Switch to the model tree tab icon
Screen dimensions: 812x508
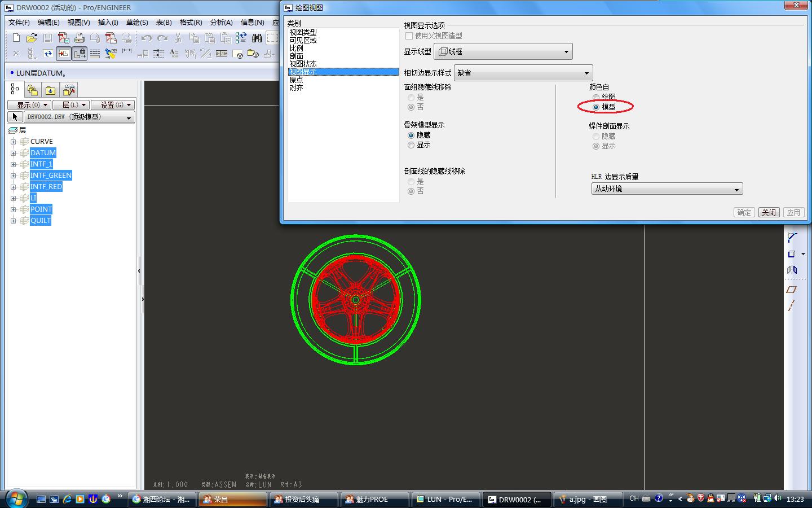click(15, 90)
